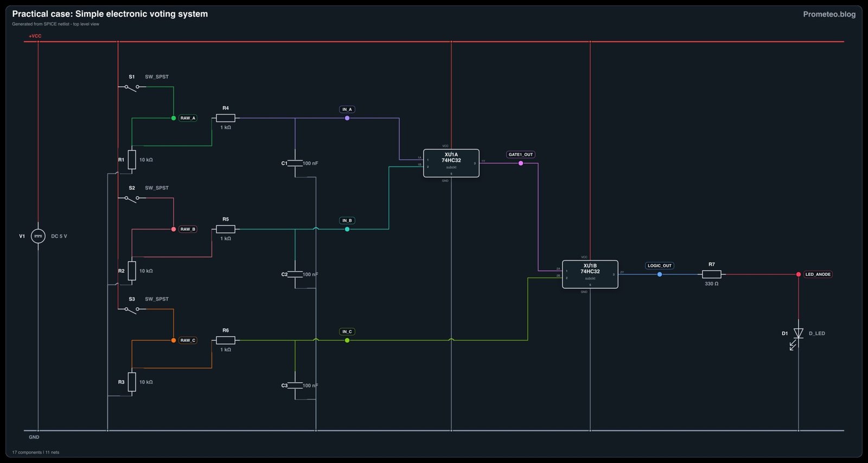Click the +VCC rail label
This screenshot has width=868, height=463.
tap(35, 36)
